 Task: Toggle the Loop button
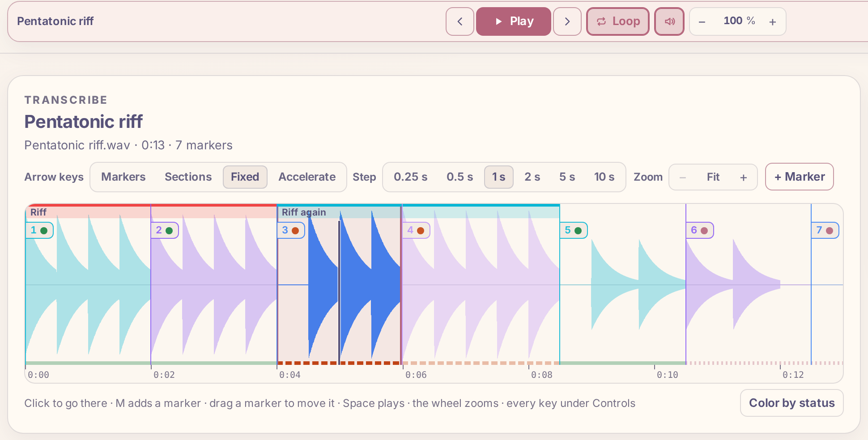617,21
